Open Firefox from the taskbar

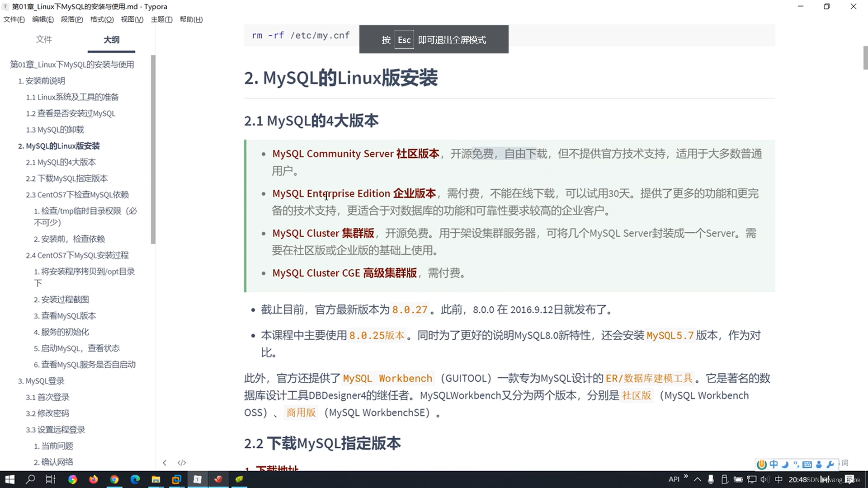pyautogui.click(x=94, y=479)
